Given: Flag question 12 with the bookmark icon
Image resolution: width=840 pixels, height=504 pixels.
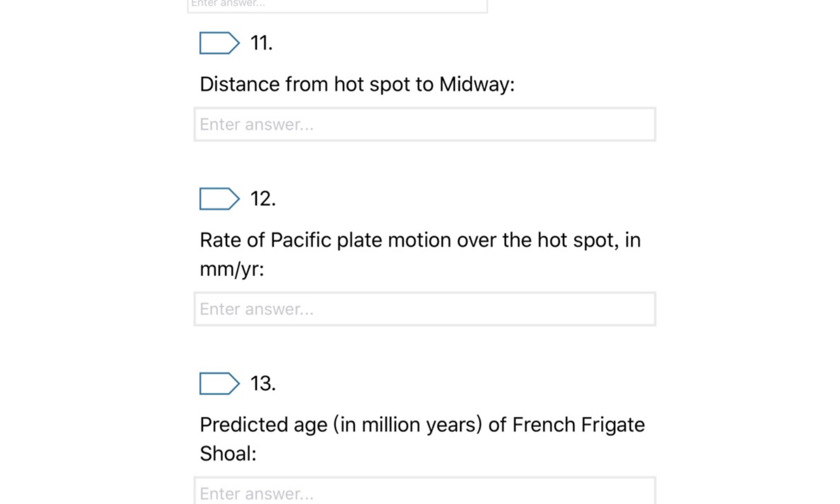Looking at the screenshot, I should [x=219, y=199].
